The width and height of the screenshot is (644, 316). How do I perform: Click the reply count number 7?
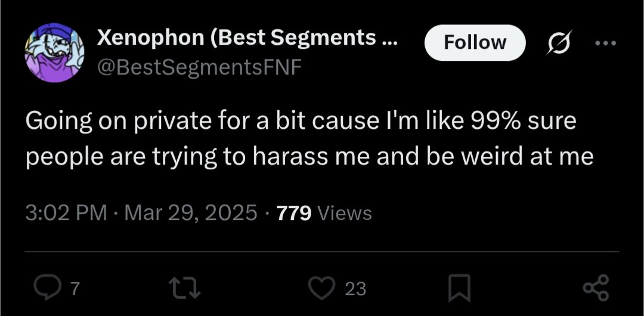[x=75, y=289]
